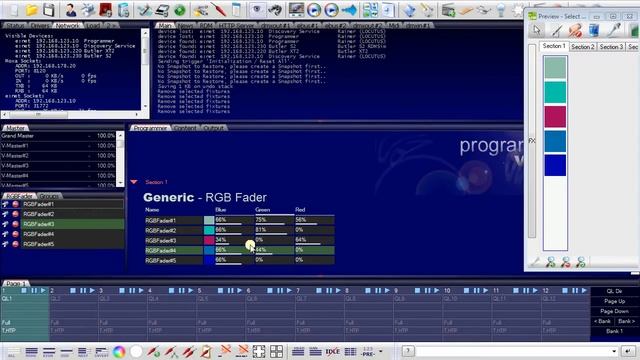
Task: Click the white circle icon in the bottom toolbar
Action: [x=136, y=351]
